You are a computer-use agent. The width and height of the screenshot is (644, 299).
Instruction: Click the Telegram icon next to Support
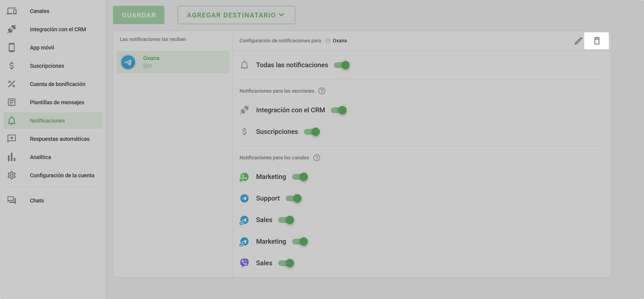[244, 198]
